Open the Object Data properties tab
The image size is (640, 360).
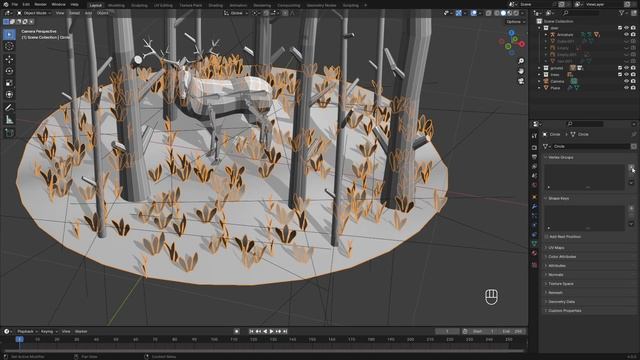534,244
